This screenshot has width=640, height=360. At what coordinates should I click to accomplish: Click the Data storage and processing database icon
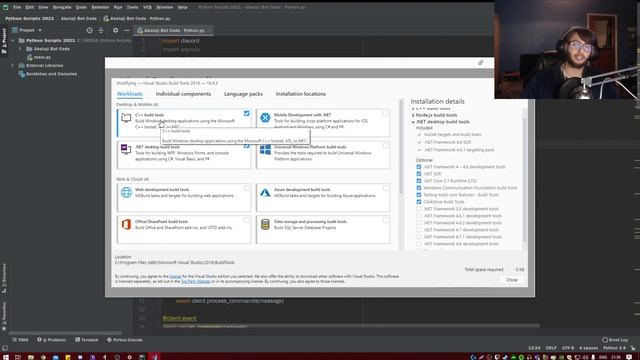[x=265, y=224]
